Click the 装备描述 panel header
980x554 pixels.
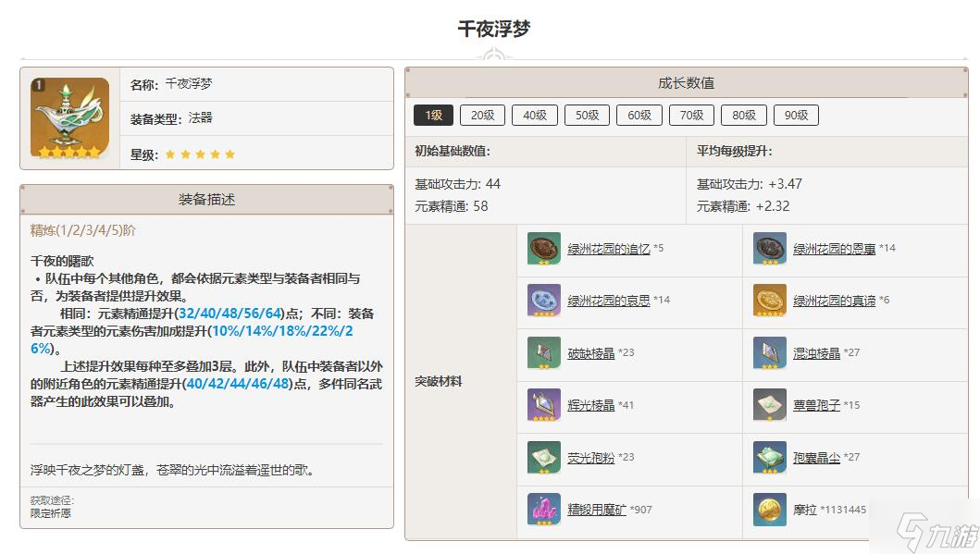coord(207,199)
